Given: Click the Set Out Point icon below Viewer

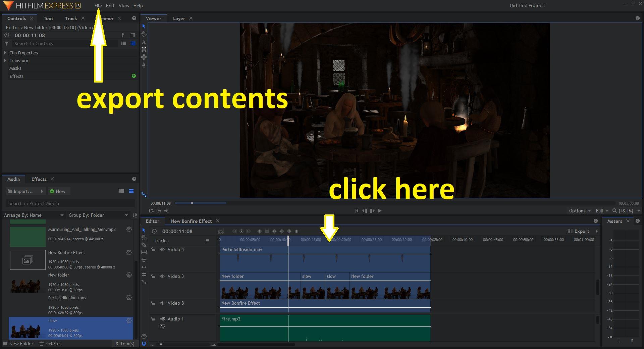Looking at the screenshot, I should point(167,211).
